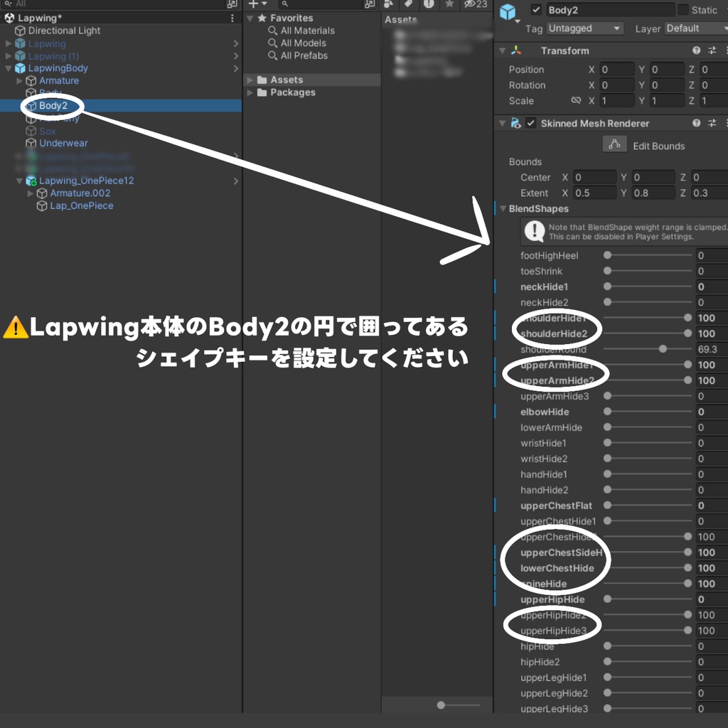The width and height of the screenshot is (728, 728).
Task: Click the elbowHide blendshape slider
Action: tap(648, 412)
